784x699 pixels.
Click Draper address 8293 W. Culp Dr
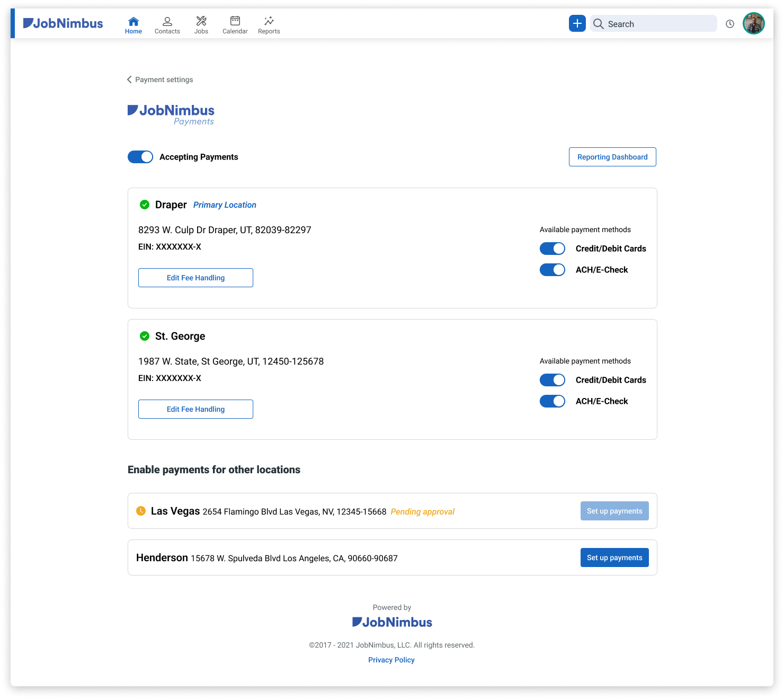pos(225,230)
